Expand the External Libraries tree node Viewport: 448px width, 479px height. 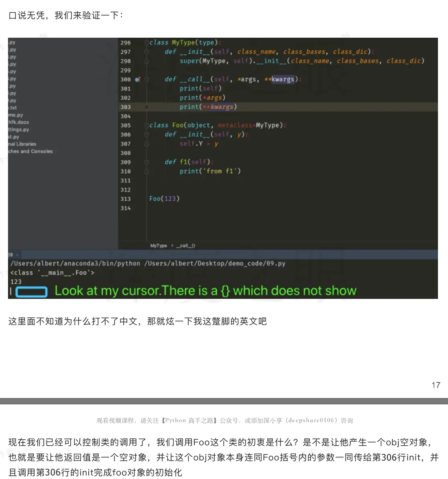[x=22, y=144]
